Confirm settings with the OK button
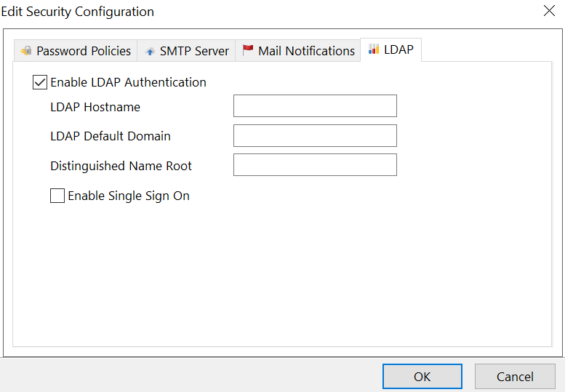The width and height of the screenshot is (565, 392). click(x=422, y=376)
